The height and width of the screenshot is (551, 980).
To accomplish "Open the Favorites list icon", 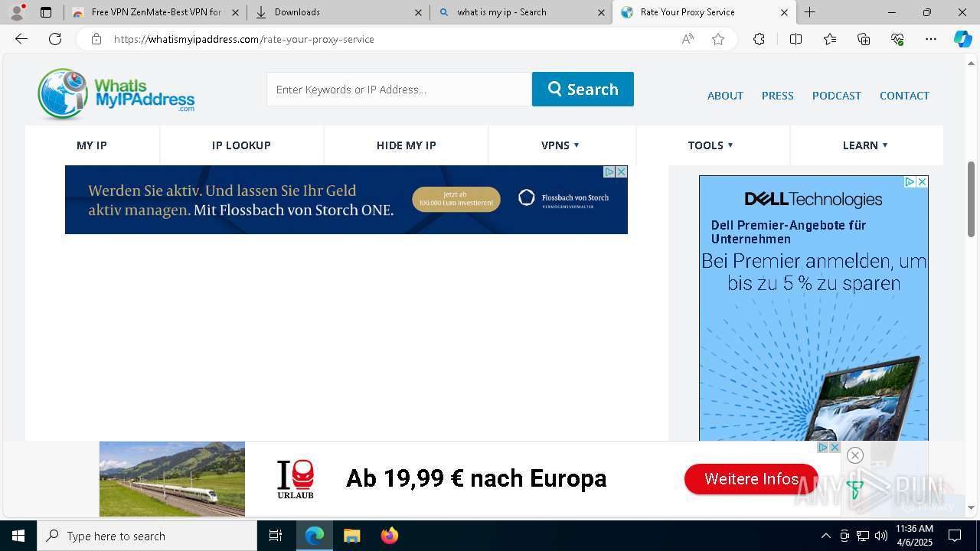I will tap(830, 39).
